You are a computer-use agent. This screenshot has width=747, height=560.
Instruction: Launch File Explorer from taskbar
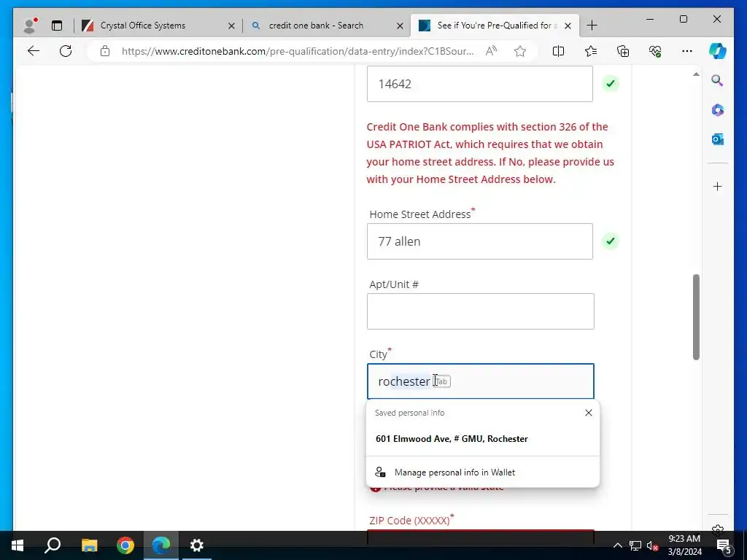(x=89, y=545)
